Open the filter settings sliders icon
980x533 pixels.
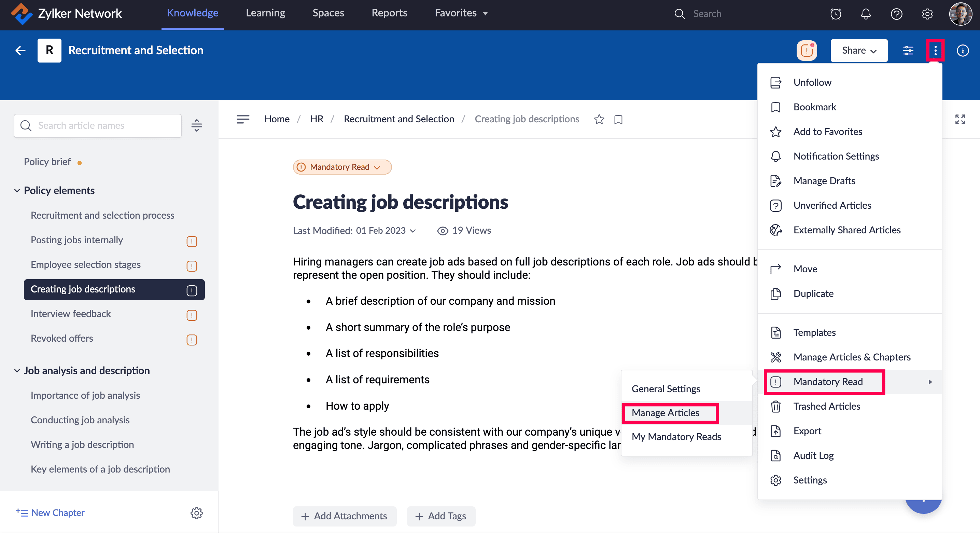pos(908,50)
